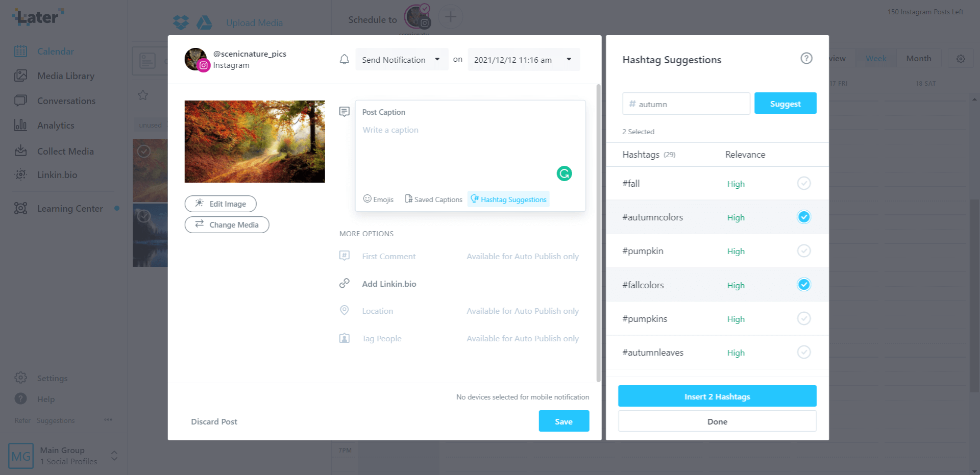This screenshot has width=980, height=475.
Task: Click the Post Caption comment icon
Action: point(345,111)
